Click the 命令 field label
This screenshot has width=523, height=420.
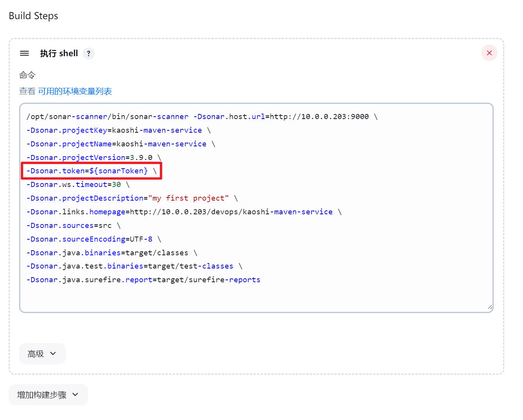point(27,75)
